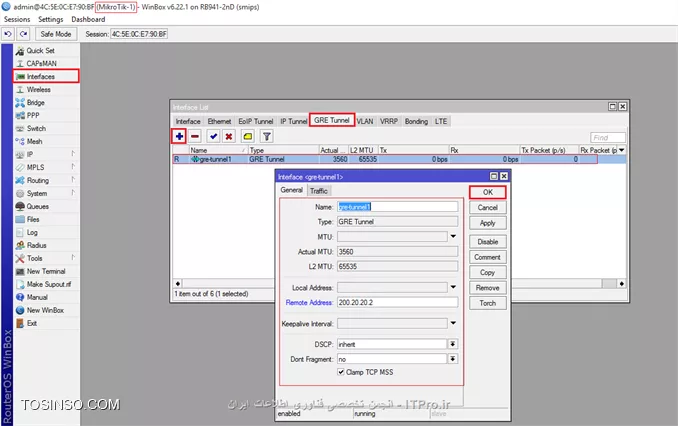Add a new GRE tunnel with the plus icon
Screen dimensions: 678x426
[179, 136]
